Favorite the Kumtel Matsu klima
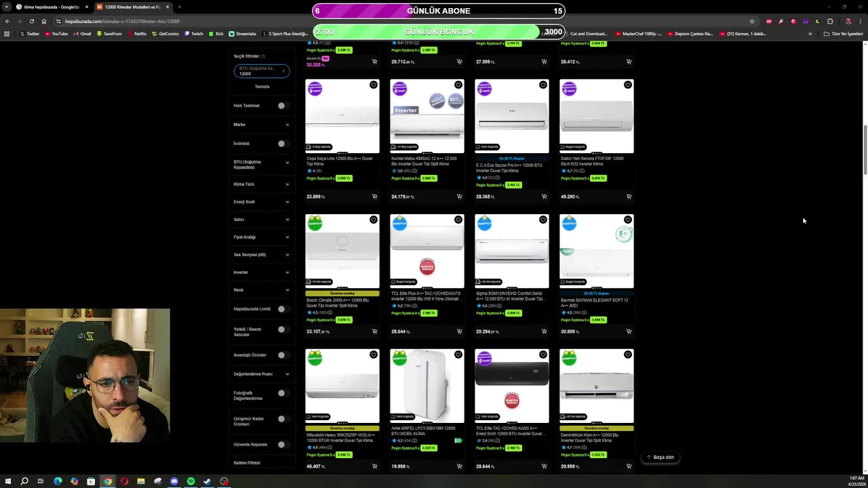The height and width of the screenshot is (488, 868). [x=458, y=85]
